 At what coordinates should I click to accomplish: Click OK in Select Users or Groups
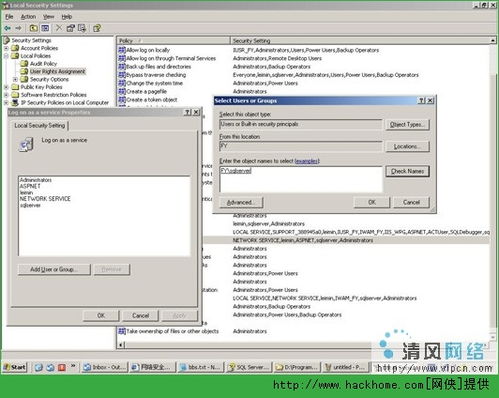(x=372, y=202)
